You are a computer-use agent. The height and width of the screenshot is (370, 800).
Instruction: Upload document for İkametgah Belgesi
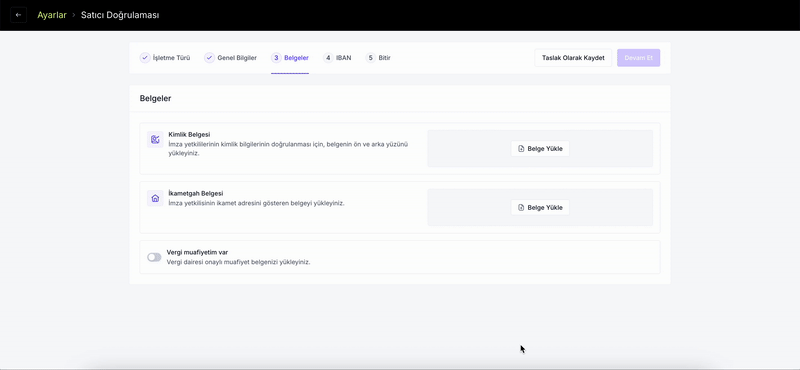[x=540, y=207]
